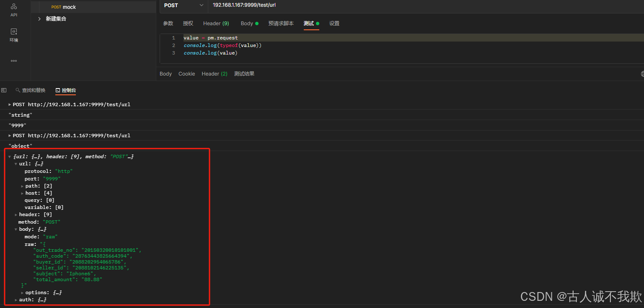This screenshot has width=644, height=308.
Task: Expand the header: [9] node
Action: (16, 215)
